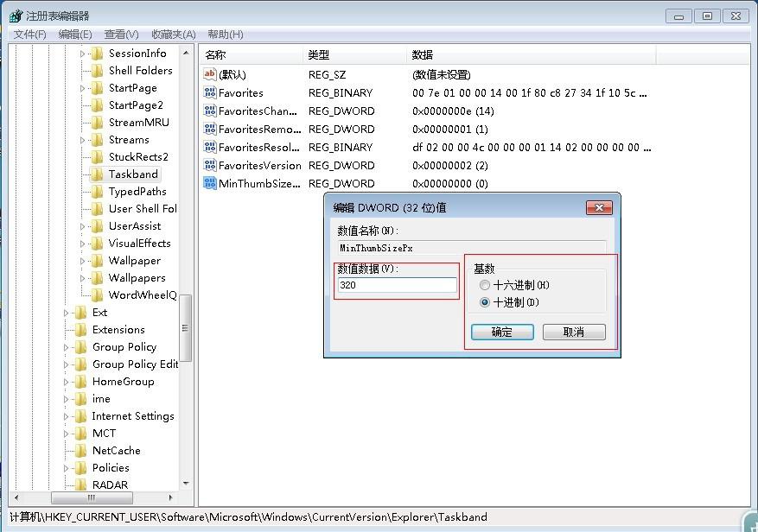Select the 十进制 decimal radio button
This screenshot has width=758, height=532.
click(x=485, y=302)
